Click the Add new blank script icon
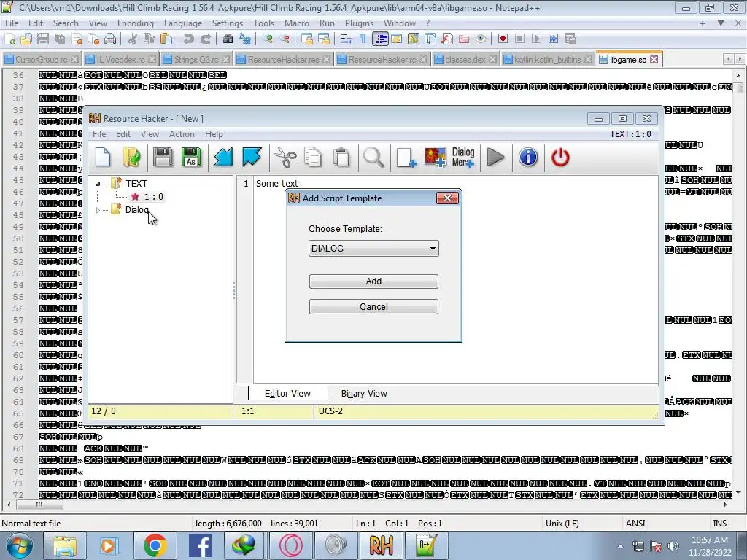This screenshot has height=560, width=747. 406,157
